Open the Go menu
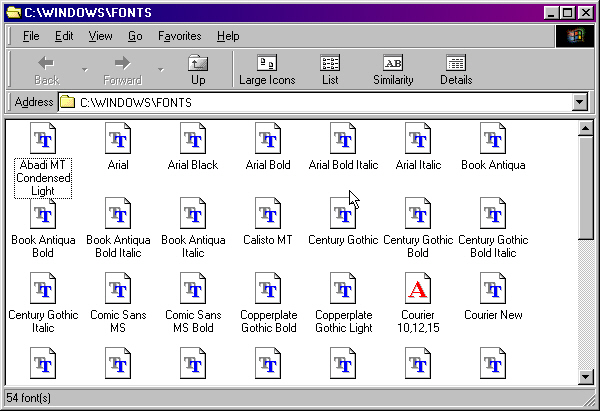The image size is (600, 411). pos(135,36)
